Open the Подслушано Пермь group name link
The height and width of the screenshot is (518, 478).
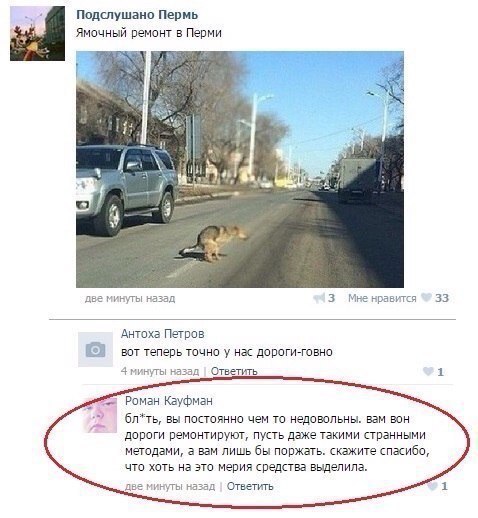pyautogui.click(x=137, y=15)
